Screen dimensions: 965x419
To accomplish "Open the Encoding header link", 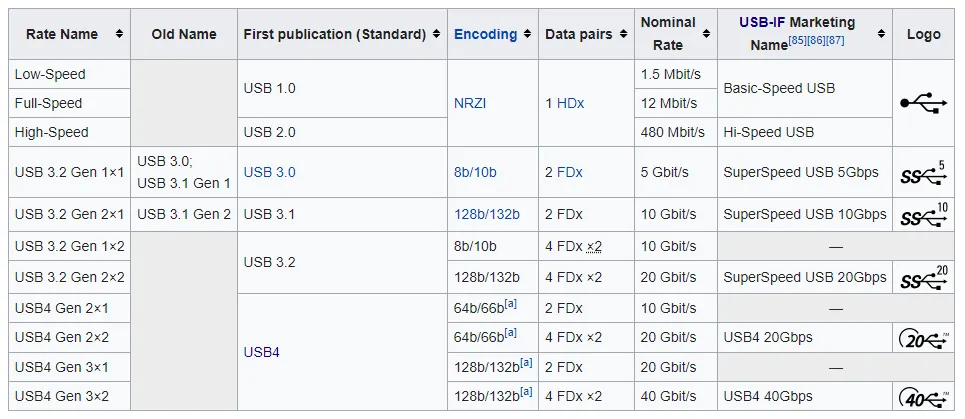I will click(485, 34).
